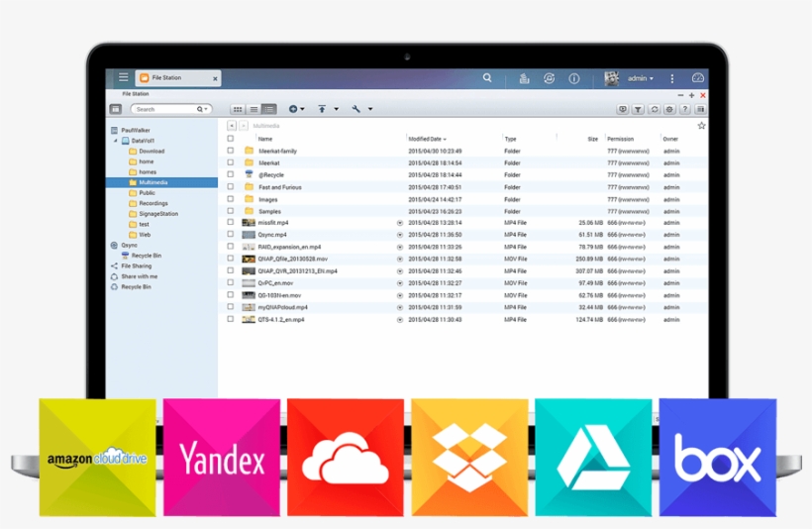
Task: Click the magnifier search icon in top bar
Action: pyautogui.click(x=487, y=77)
